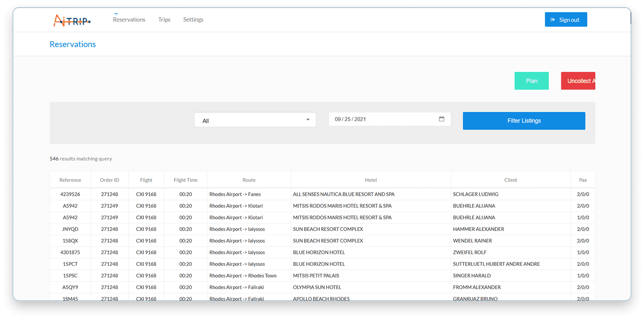Click route Rhodes Airport -> Rhodes Town
This screenshot has height=319, width=644.
[x=243, y=276]
